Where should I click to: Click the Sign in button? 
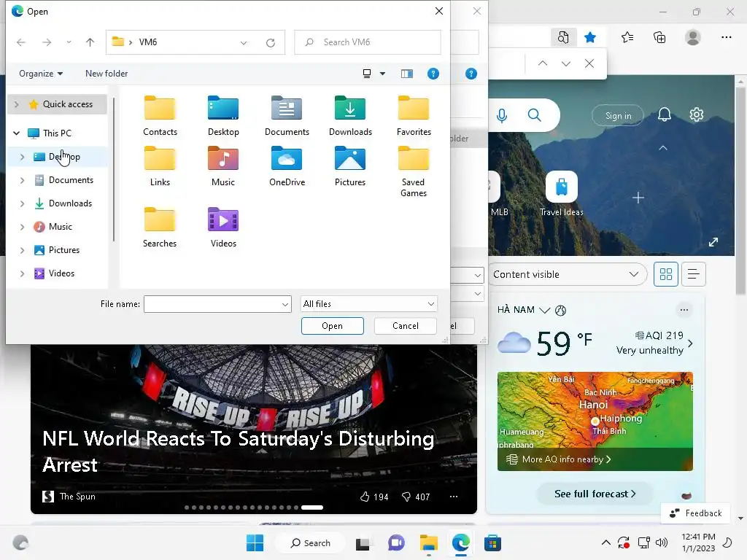(x=618, y=116)
